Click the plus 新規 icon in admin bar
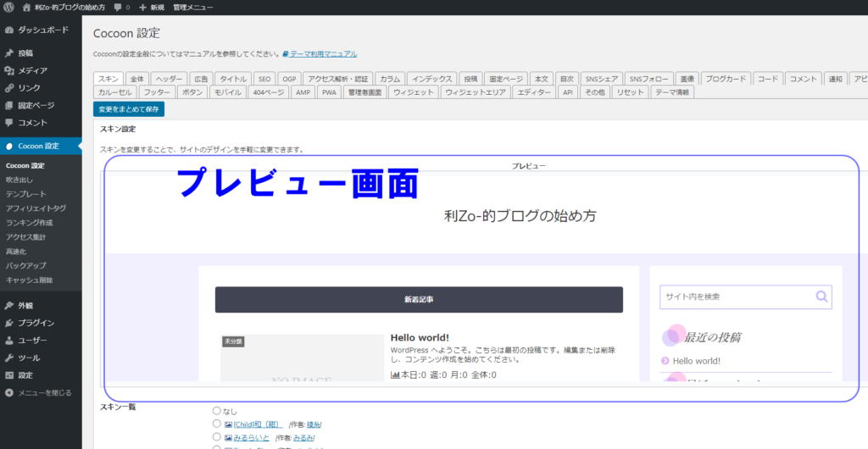The height and width of the screenshot is (449, 868). (x=142, y=7)
